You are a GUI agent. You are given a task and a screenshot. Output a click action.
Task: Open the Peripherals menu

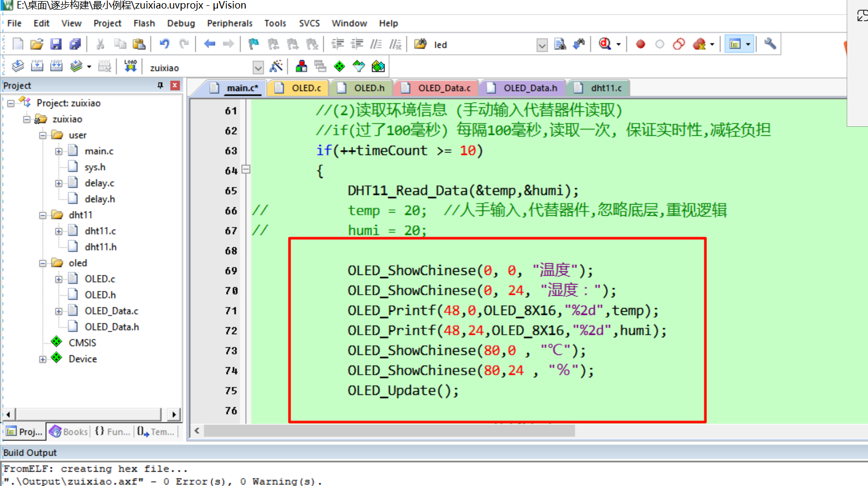pyautogui.click(x=230, y=23)
